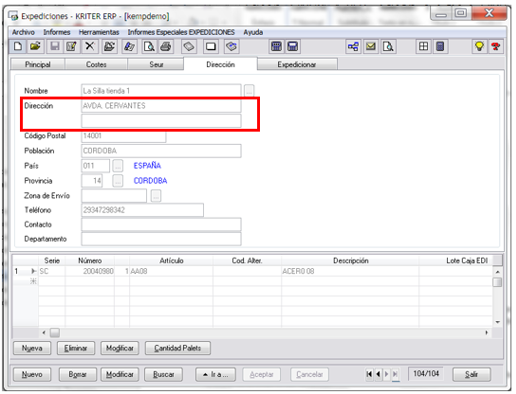Screen dimensions: 516x394
Task: Click the País code field
Action: coord(95,166)
